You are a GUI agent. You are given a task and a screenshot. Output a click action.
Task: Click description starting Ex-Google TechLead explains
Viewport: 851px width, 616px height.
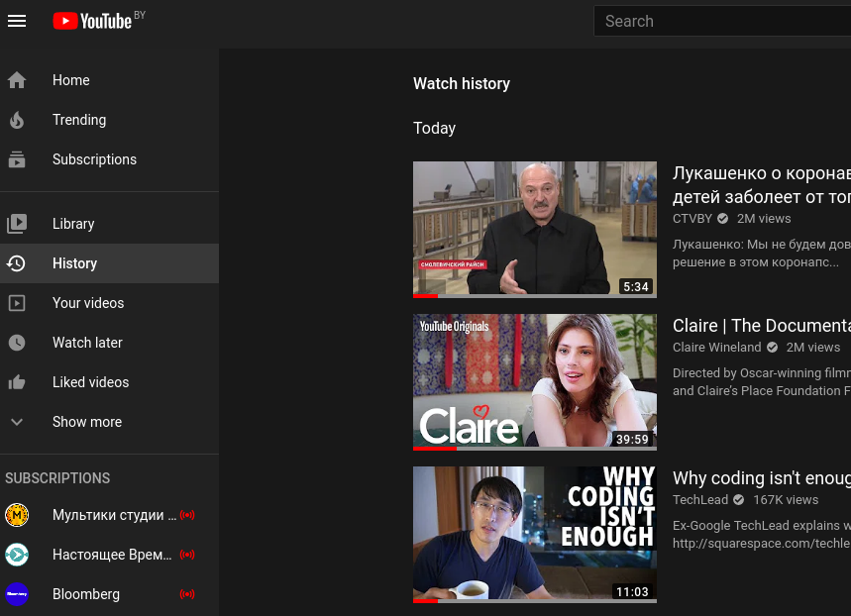[762, 535]
